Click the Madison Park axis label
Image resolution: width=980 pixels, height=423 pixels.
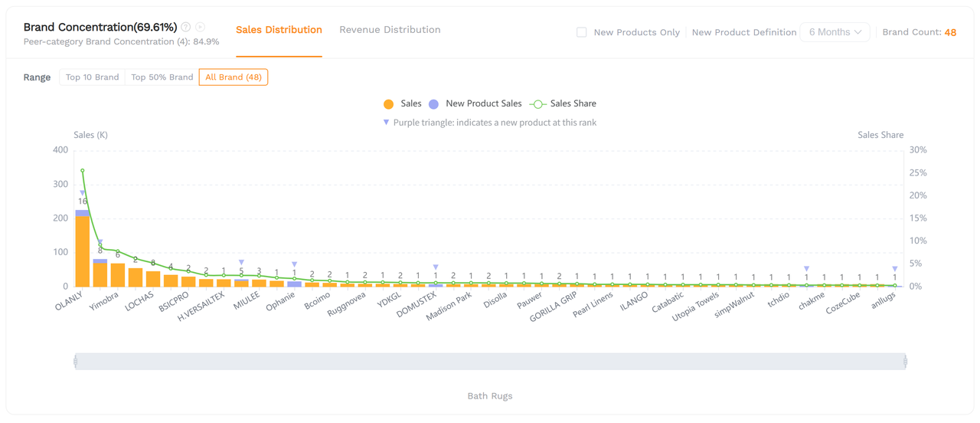449,306
